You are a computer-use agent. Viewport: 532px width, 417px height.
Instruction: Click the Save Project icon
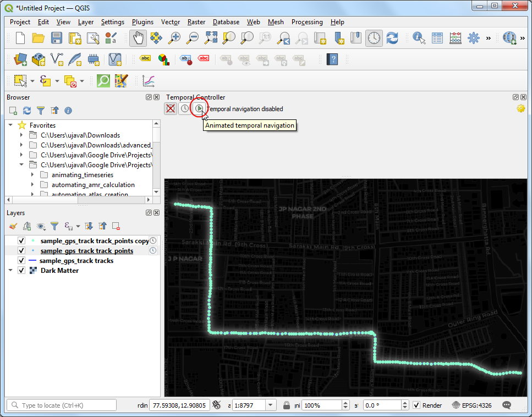tap(57, 38)
